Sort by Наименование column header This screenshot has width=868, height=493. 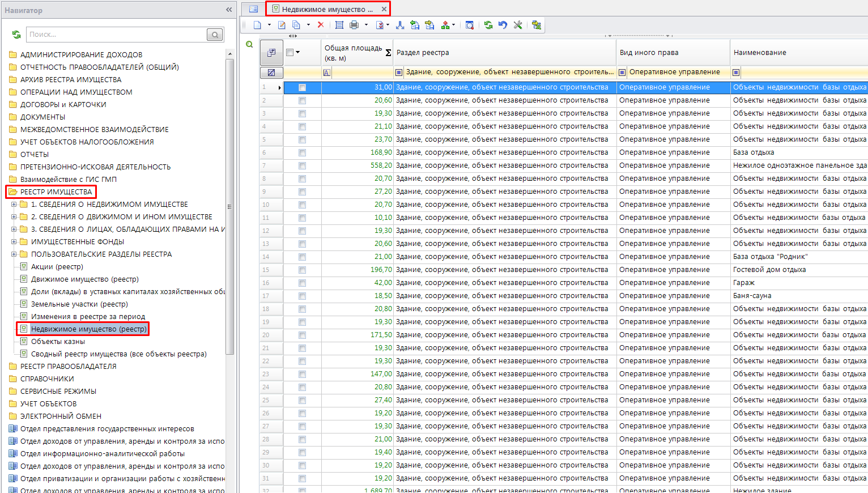[x=799, y=53]
